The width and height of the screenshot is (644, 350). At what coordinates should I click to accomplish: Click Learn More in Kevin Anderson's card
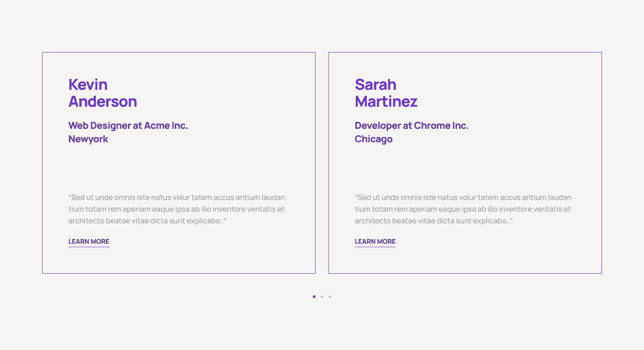point(89,242)
